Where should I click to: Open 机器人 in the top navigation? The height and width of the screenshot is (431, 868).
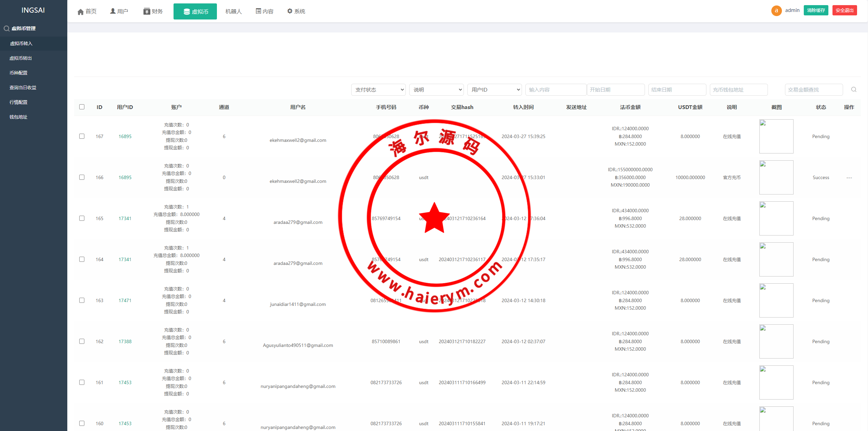coord(233,12)
